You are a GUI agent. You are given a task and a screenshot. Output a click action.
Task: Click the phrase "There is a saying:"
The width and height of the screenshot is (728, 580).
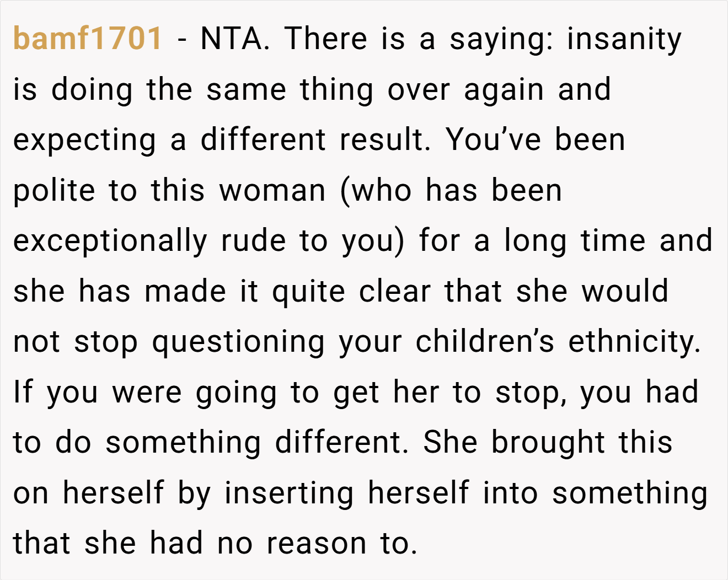click(419, 40)
